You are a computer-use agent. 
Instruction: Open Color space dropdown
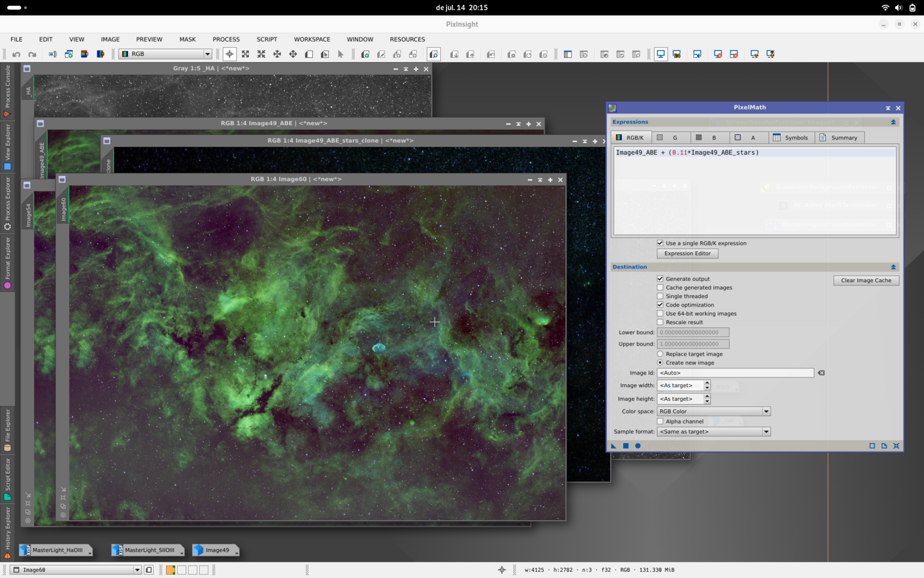point(713,412)
